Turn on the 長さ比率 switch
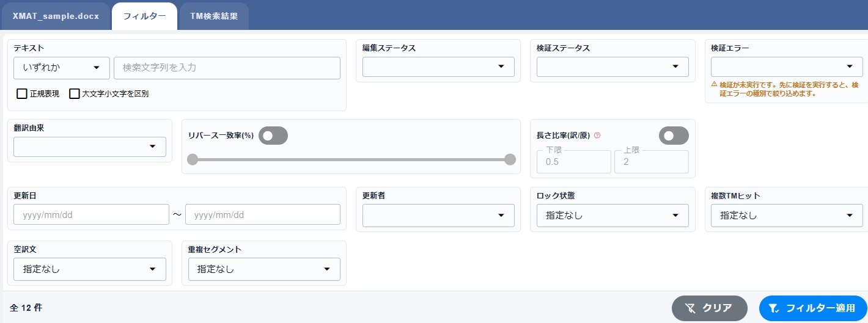The width and height of the screenshot is (868, 323). pyautogui.click(x=674, y=136)
